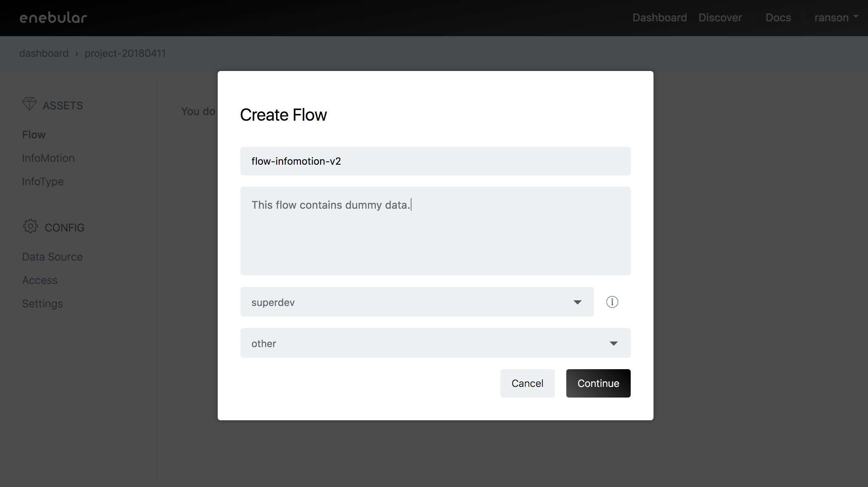This screenshot has width=868, height=487.
Task: Open the superdev dropdown
Action: [417, 302]
